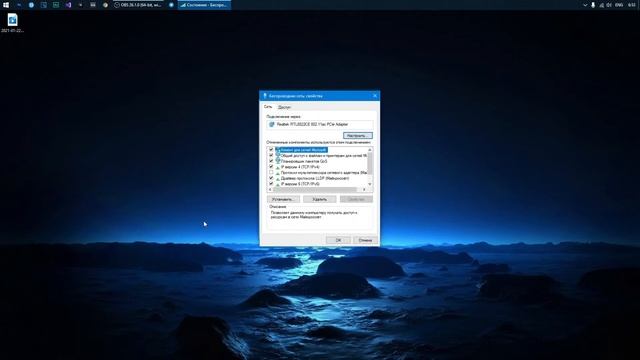Uncheck the file and printer sharing checkbox
The height and width of the screenshot is (360, 640).
click(x=271, y=156)
